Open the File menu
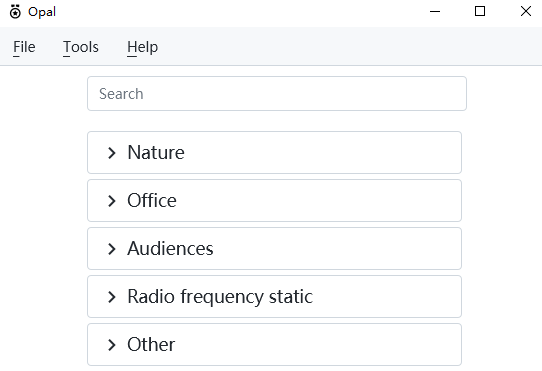This screenshot has height=371, width=542. (x=24, y=47)
